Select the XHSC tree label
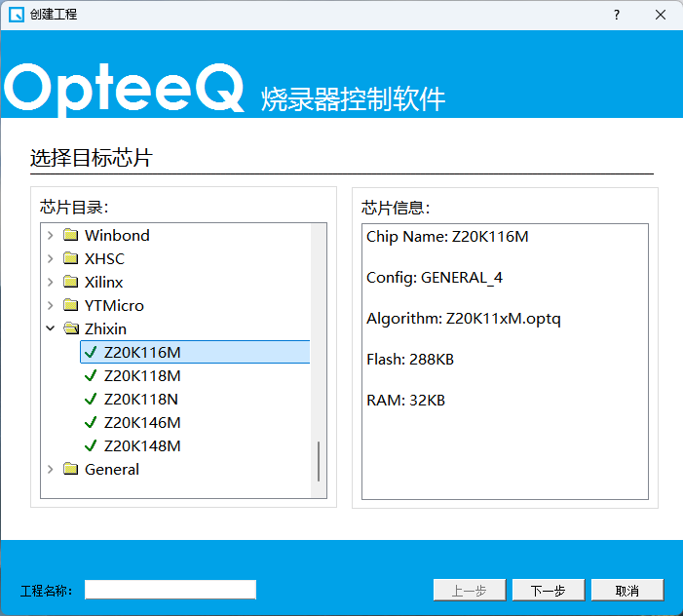 coord(104,258)
